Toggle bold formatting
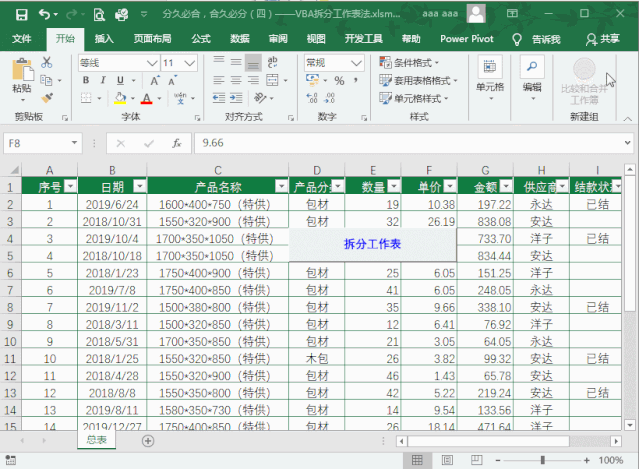 coord(86,80)
